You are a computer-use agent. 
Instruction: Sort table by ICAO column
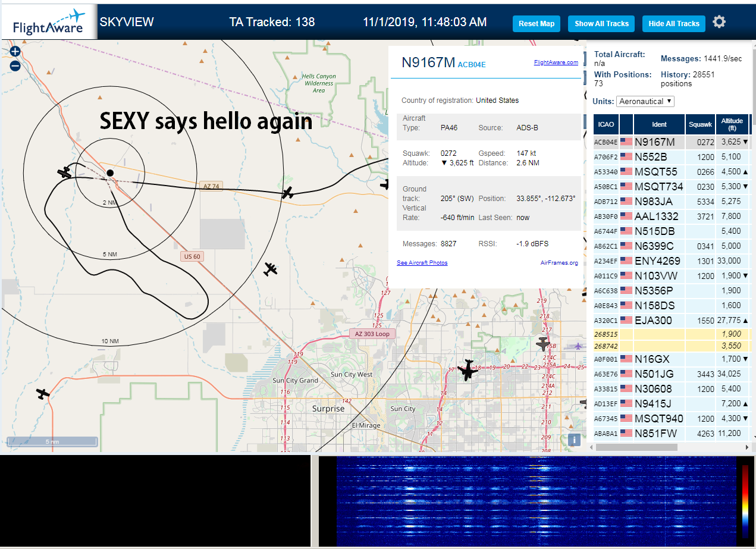click(606, 124)
